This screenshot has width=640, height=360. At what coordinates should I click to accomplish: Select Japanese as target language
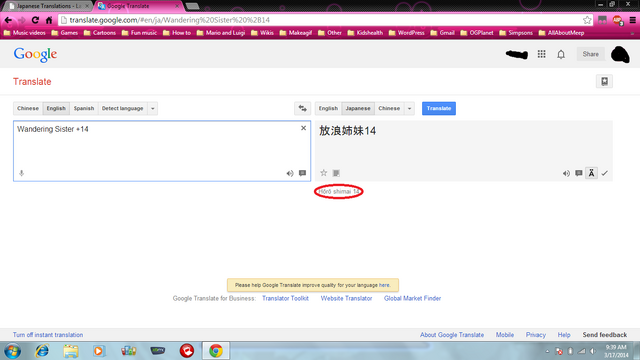[x=358, y=109]
